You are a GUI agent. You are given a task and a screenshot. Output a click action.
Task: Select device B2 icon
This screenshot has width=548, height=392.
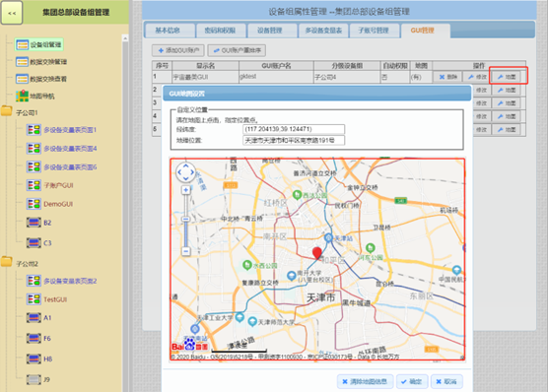(34, 223)
